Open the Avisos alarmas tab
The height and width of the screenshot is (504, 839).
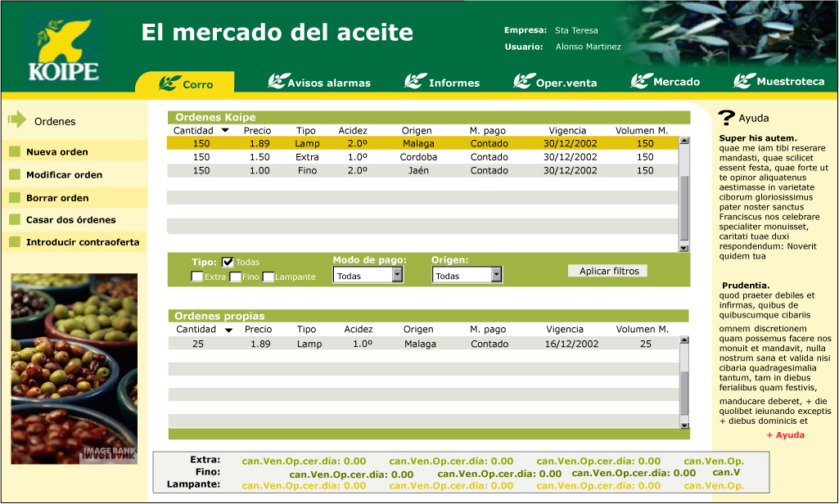(x=319, y=82)
